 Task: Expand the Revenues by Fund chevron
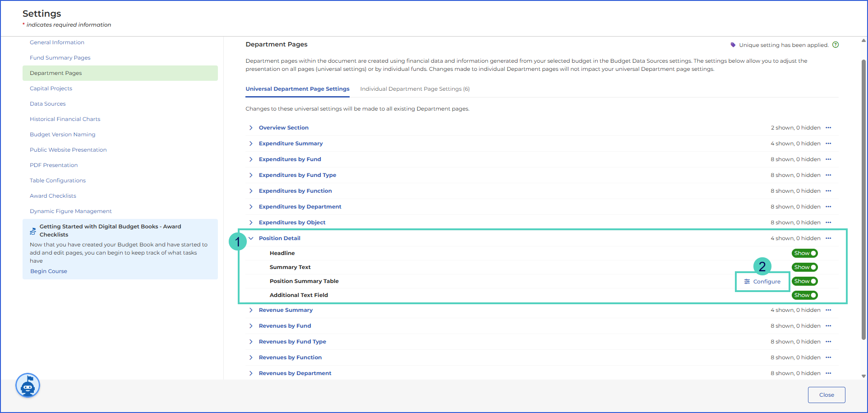click(251, 326)
